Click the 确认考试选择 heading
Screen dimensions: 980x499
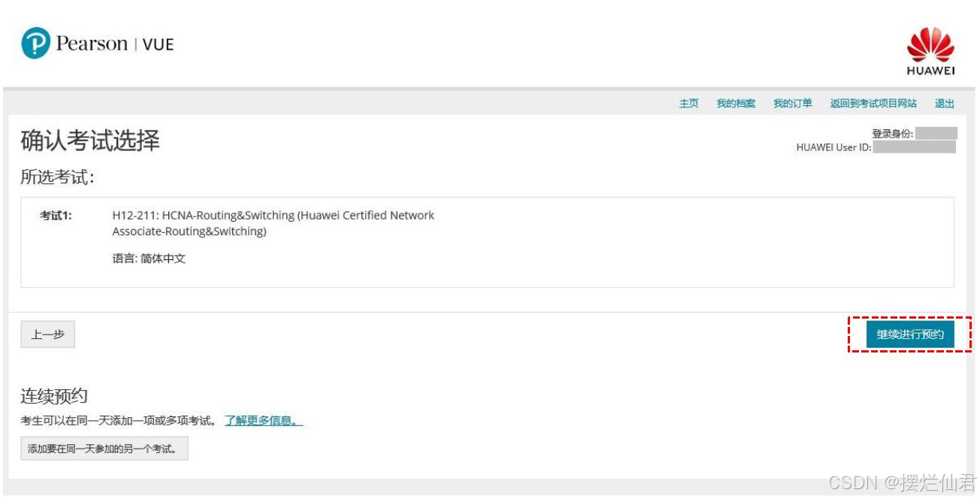90,141
